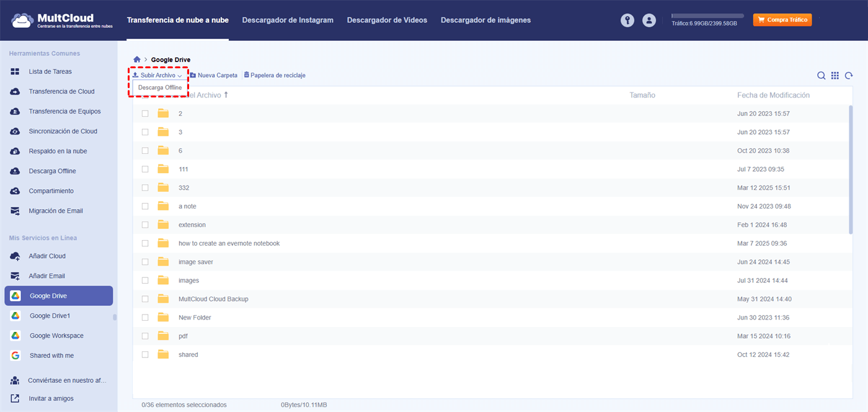Click the Transferencia de Cloud icon
The width and height of the screenshot is (868, 412).
click(x=15, y=92)
